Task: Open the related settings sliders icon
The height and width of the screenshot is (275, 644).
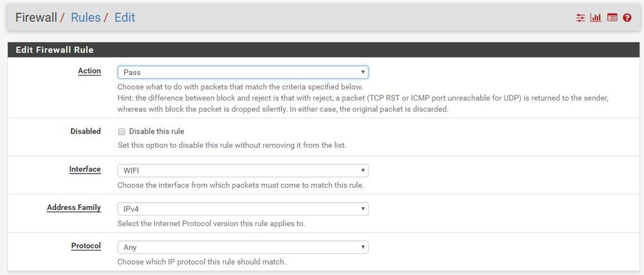Action: [x=580, y=17]
